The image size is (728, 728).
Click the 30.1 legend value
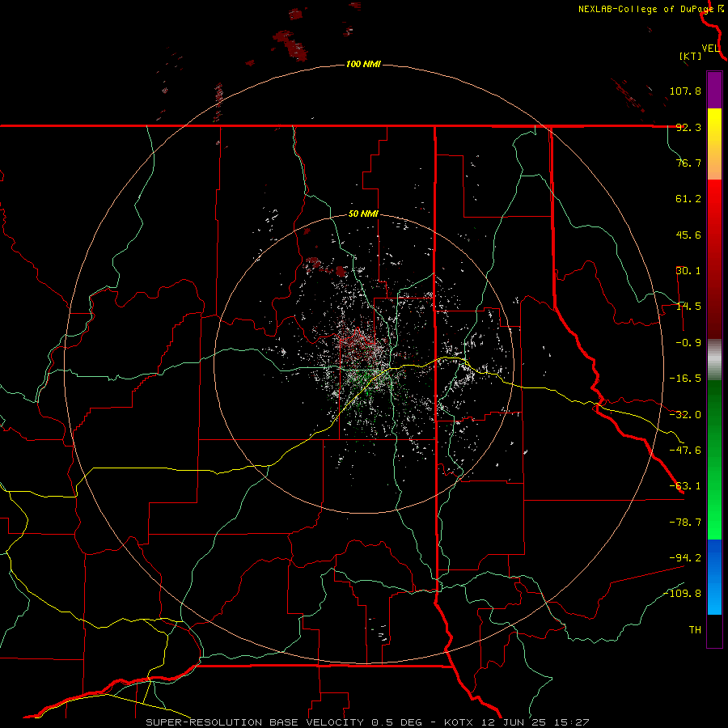(688, 271)
